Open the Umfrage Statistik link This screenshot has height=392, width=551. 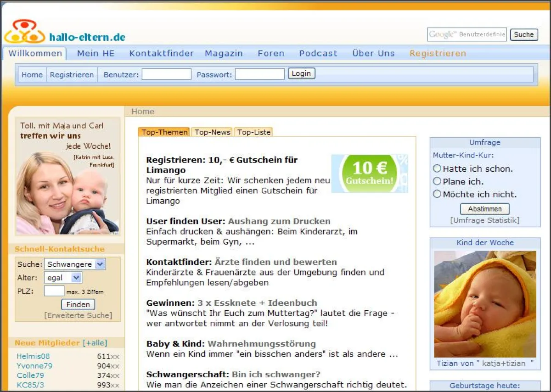484,220
